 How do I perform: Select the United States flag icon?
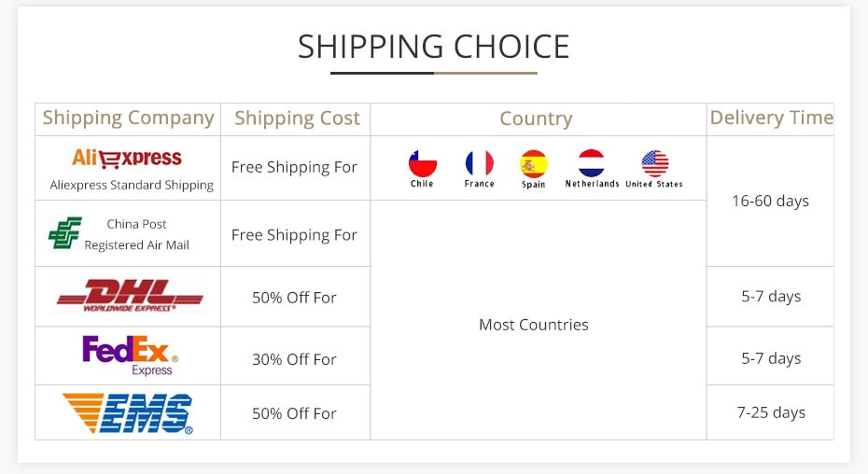654,164
